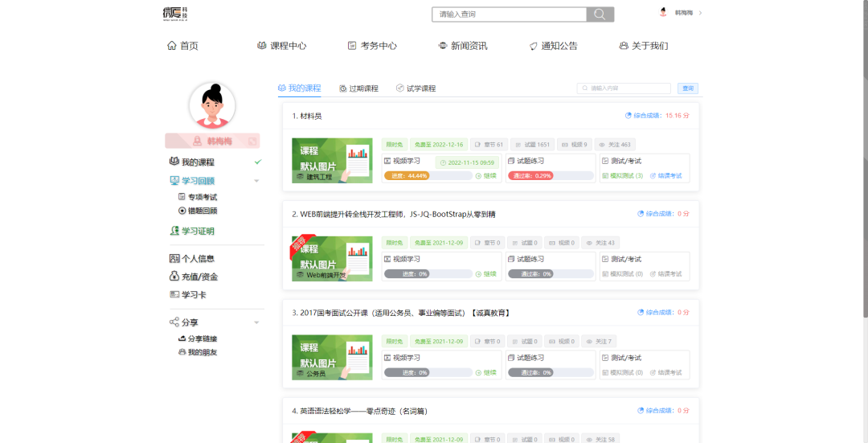Open course title 3. 2017国考面试公开课
868x443 pixels.
401,313
